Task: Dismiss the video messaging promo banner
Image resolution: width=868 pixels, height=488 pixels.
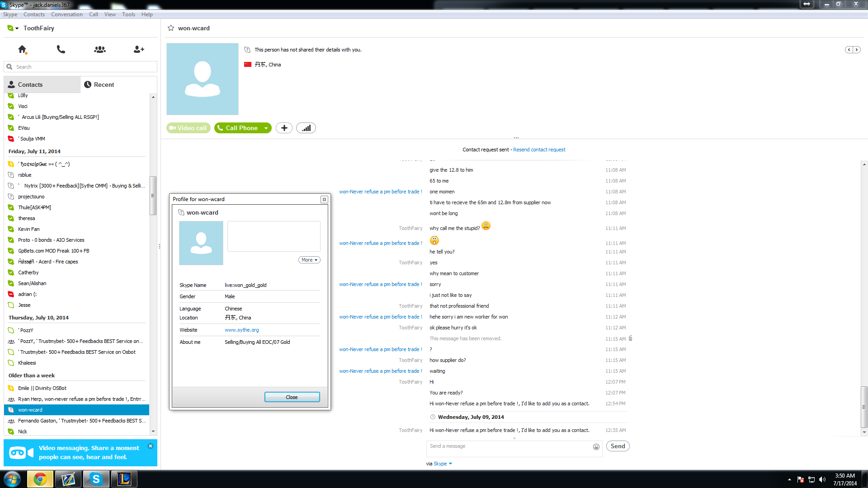Action: click(x=151, y=446)
